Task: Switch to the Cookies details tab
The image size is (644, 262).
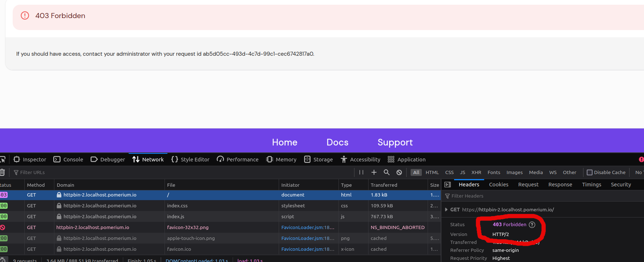Action: [499, 185]
